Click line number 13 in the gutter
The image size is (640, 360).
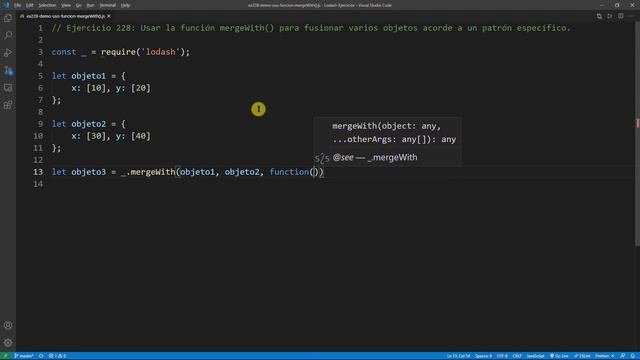point(38,172)
